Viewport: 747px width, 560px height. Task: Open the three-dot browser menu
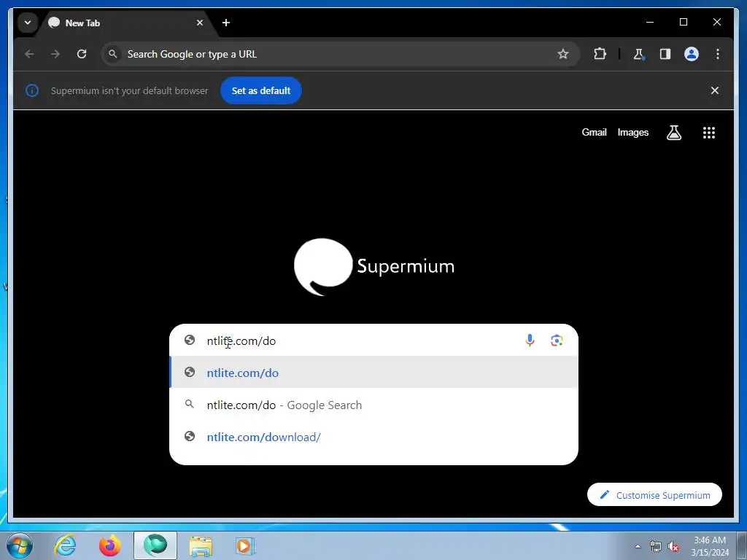718,54
